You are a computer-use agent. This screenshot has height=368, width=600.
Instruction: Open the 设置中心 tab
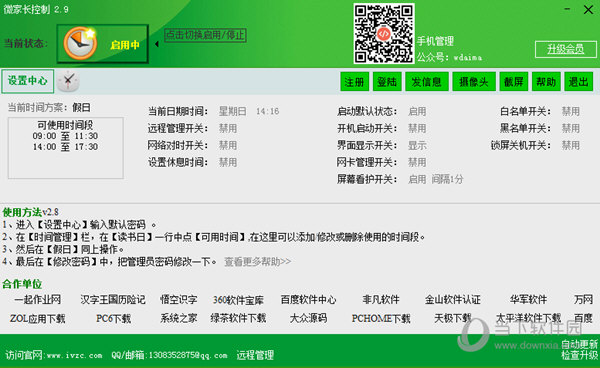tap(28, 81)
